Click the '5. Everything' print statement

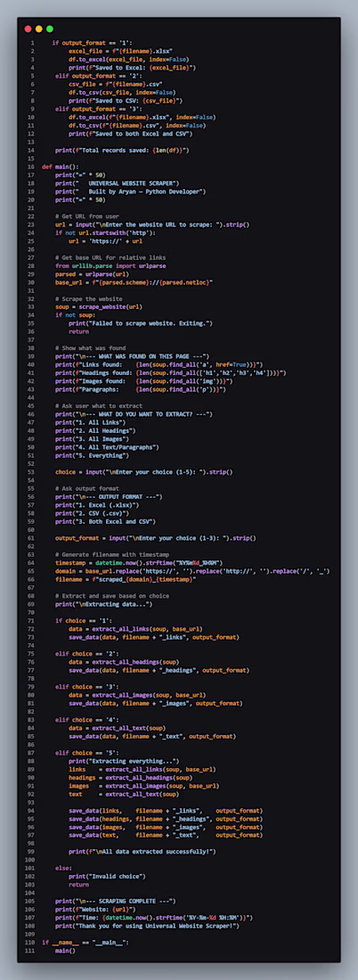click(94, 455)
